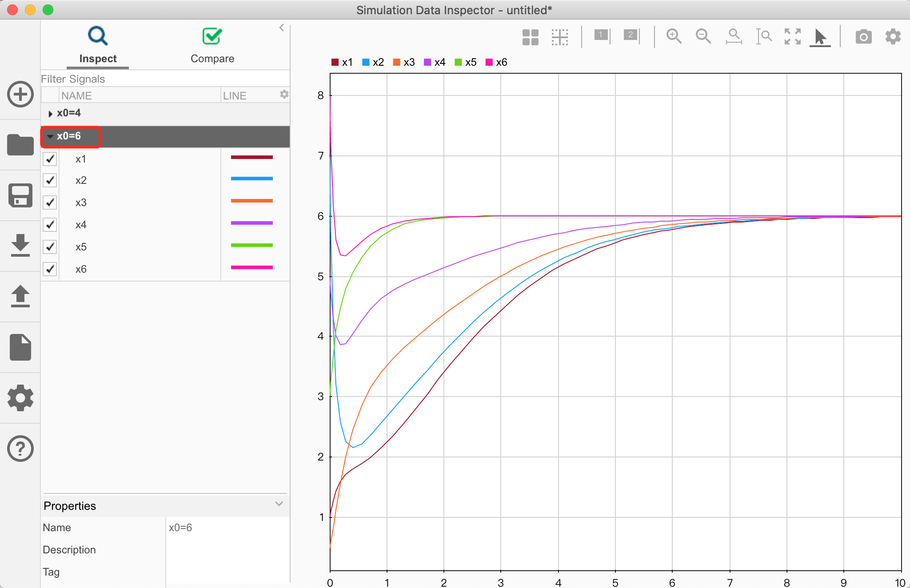910x588 pixels.
Task: Click the Filter Signals input field
Action: 164,79
